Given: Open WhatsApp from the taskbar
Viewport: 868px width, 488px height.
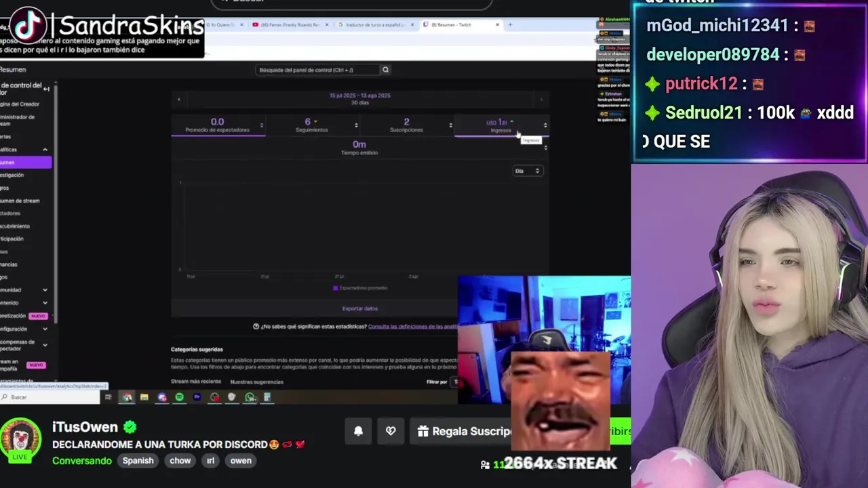Looking at the screenshot, I should (250, 397).
